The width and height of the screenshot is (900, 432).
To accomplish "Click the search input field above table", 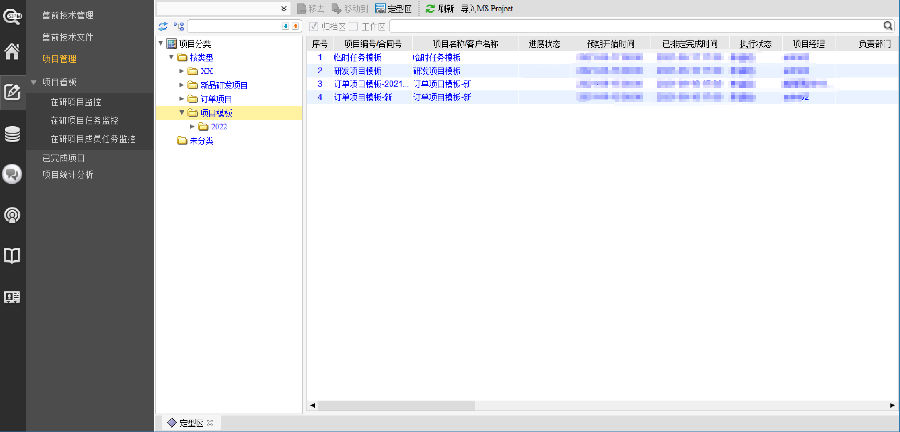I will coord(630,26).
